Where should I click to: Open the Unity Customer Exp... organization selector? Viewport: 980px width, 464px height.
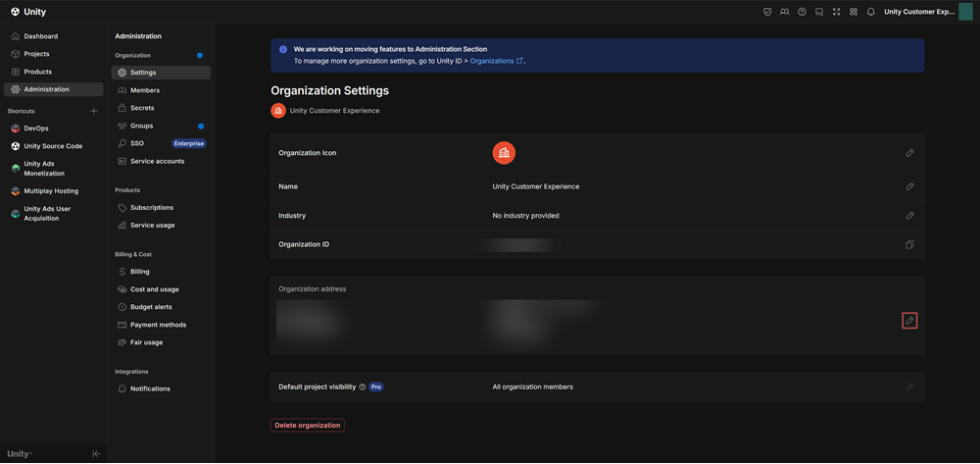click(919, 12)
